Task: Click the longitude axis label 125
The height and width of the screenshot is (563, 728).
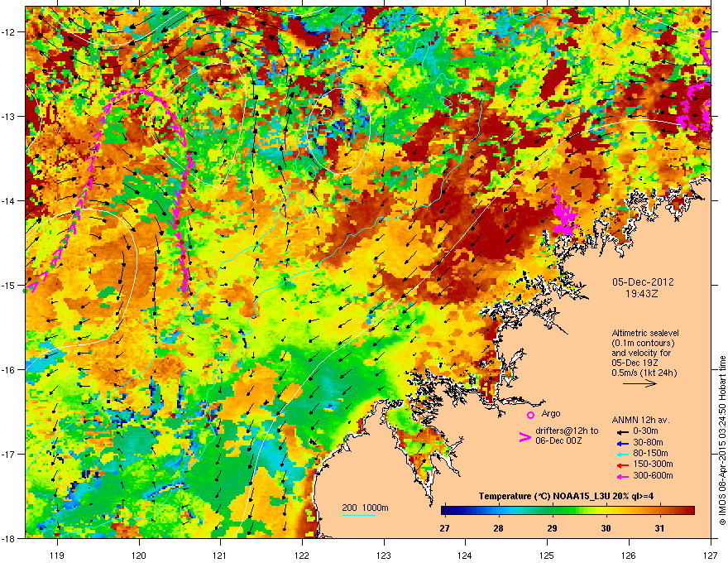Action: [547, 555]
